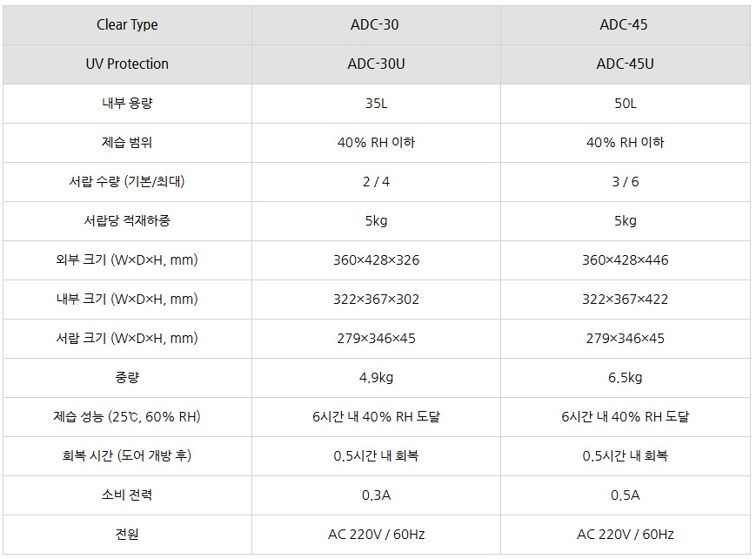Click the 제습 범위 row label
The height and width of the screenshot is (559, 756).
[x=127, y=143]
